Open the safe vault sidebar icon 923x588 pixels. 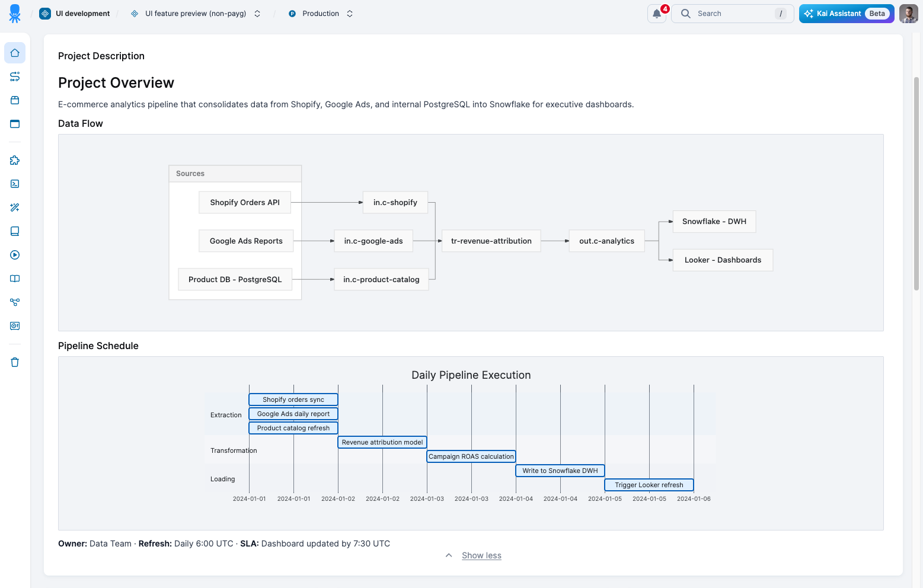coord(15,326)
